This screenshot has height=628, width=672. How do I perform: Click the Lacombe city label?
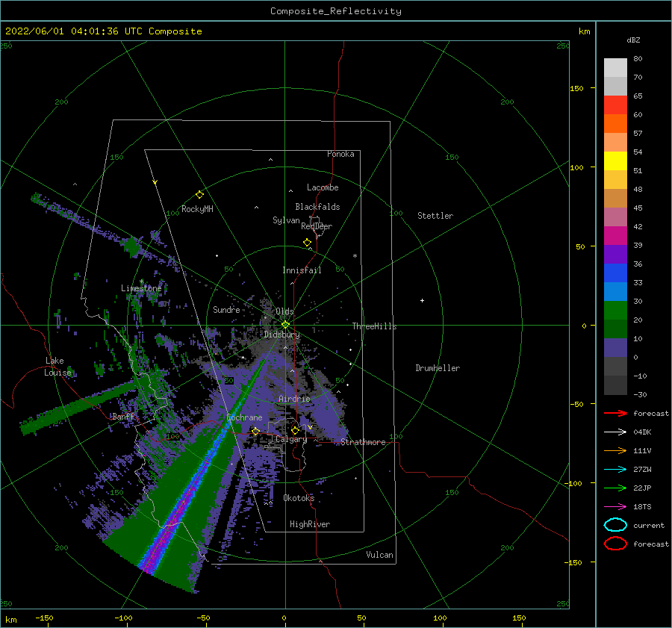pos(323,187)
